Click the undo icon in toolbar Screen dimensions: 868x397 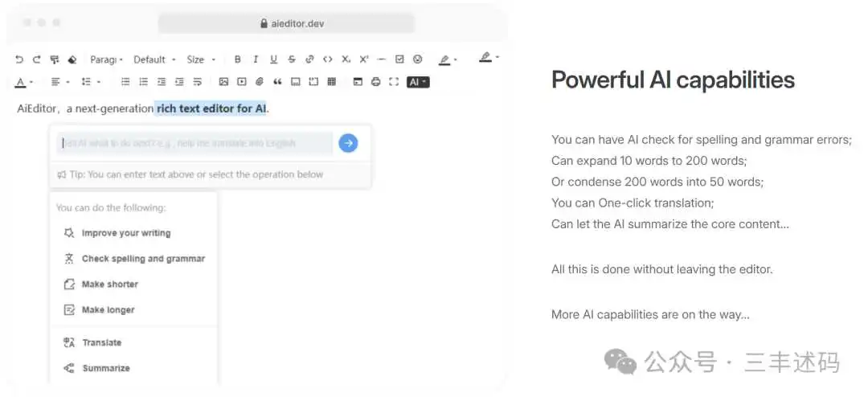click(x=19, y=59)
